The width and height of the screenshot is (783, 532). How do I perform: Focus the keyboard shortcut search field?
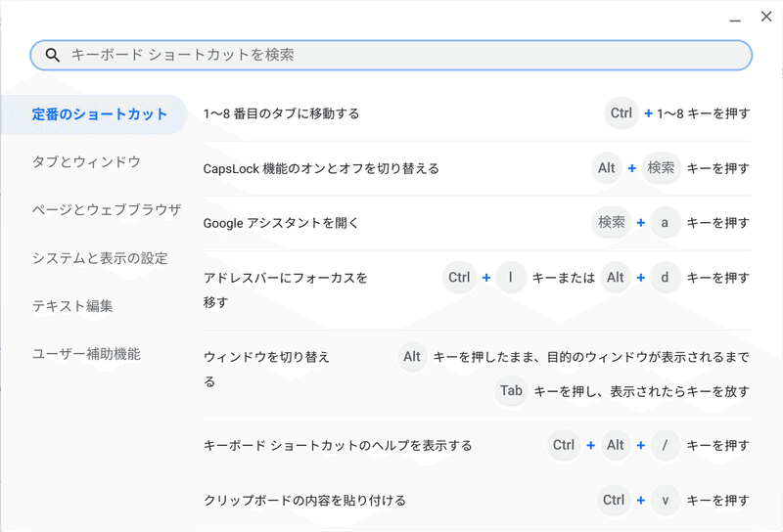click(391, 55)
